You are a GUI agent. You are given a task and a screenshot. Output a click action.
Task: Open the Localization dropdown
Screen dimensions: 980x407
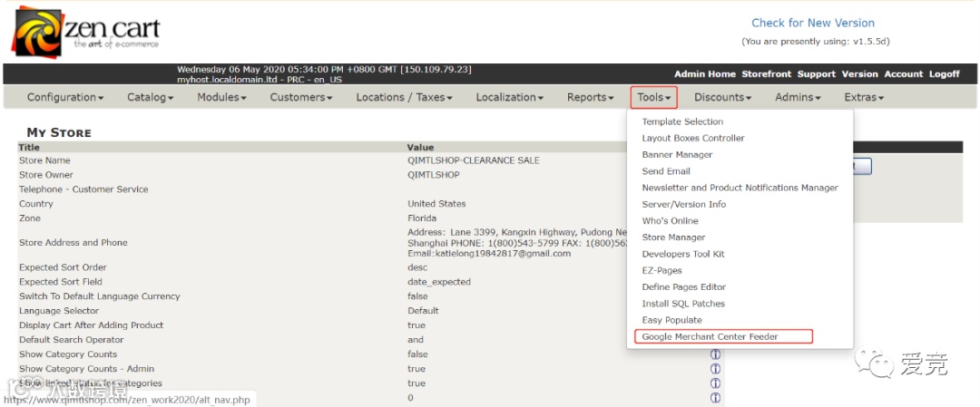point(509,97)
